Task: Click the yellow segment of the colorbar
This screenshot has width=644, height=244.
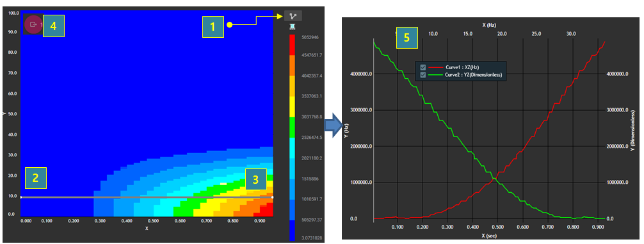Action: 293,107
